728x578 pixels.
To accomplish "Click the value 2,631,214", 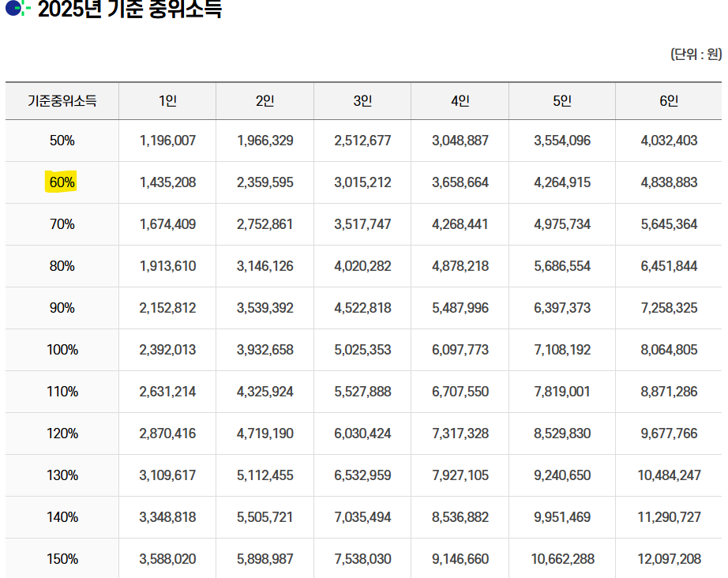I will [x=167, y=392].
